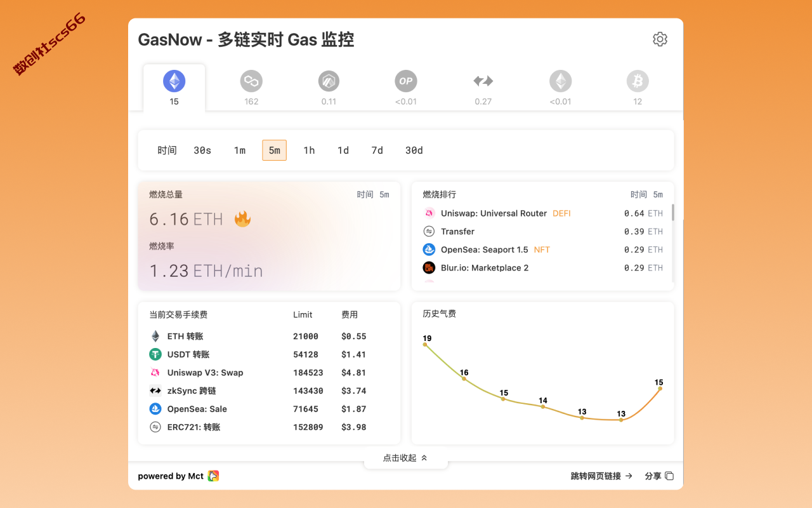Viewport: 812px width, 508px height.
Task: Click the $4.81 Uniswap swap fee
Action: coord(354,373)
